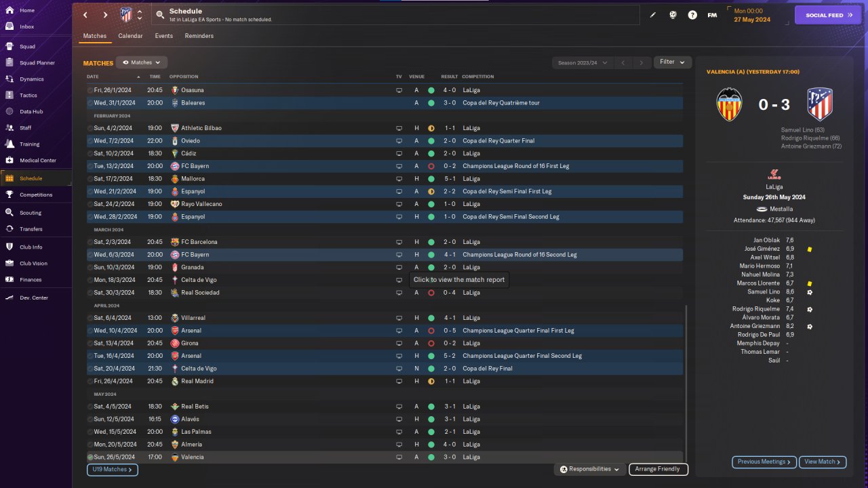Click the U19 Matches button
The width and height of the screenshot is (868, 488).
point(113,470)
